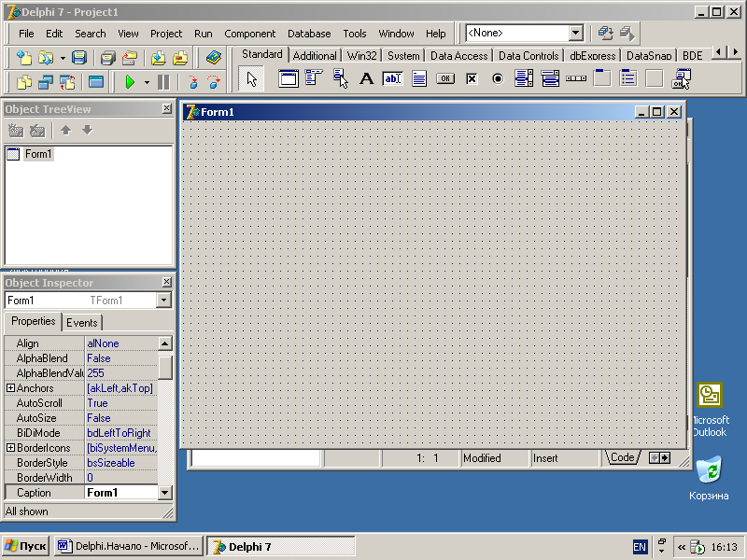Click the Set debug desktop icon
The image size is (747, 560).
[x=627, y=33]
